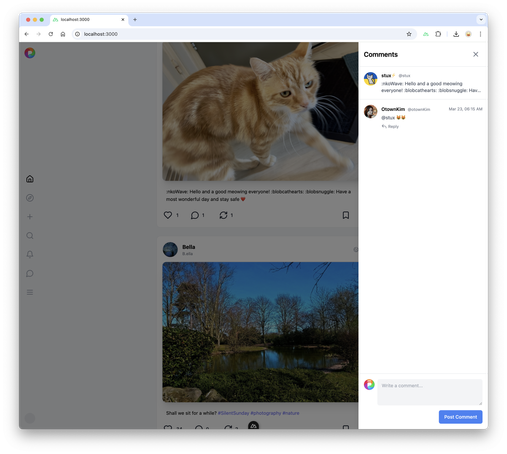Click the profile avatar at sidebar bottom

30,418
